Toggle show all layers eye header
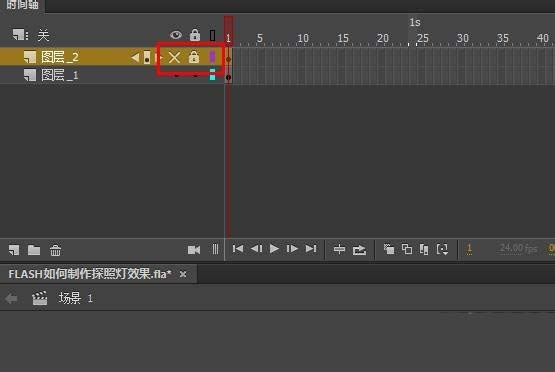This screenshot has height=372, width=555. (176, 35)
